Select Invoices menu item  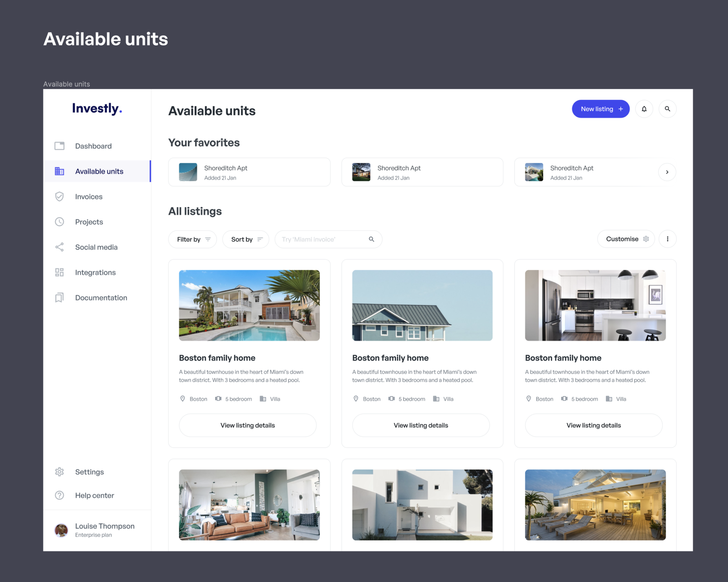pos(97,197)
